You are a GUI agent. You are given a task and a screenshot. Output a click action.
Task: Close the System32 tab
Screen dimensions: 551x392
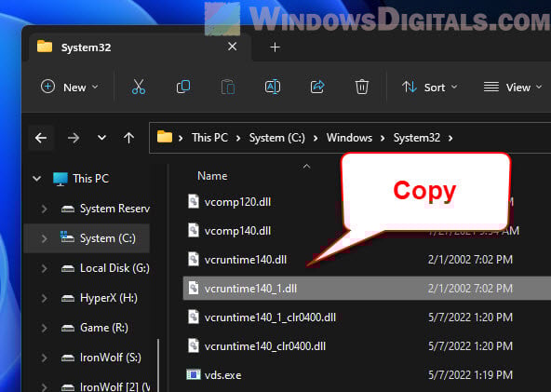click(x=233, y=47)
